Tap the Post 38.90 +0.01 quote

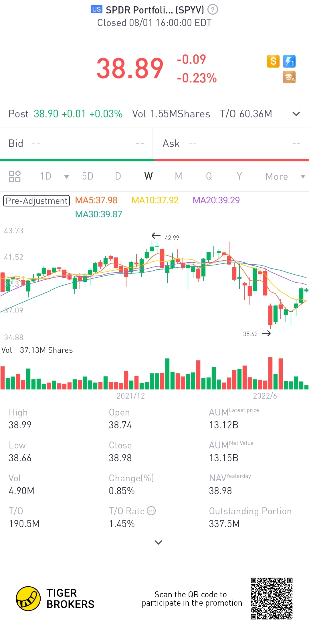click(x=66, y=114)
